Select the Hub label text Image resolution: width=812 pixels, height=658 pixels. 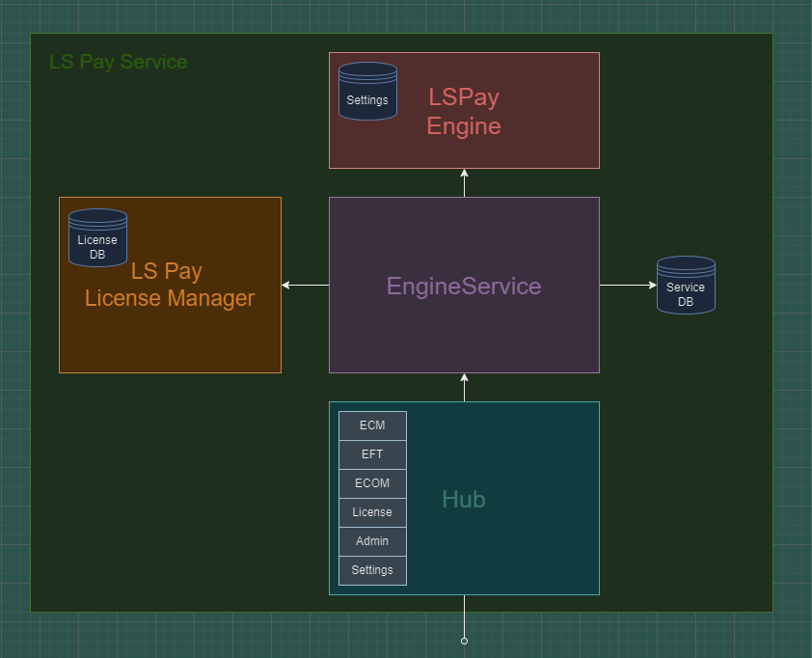464,499
